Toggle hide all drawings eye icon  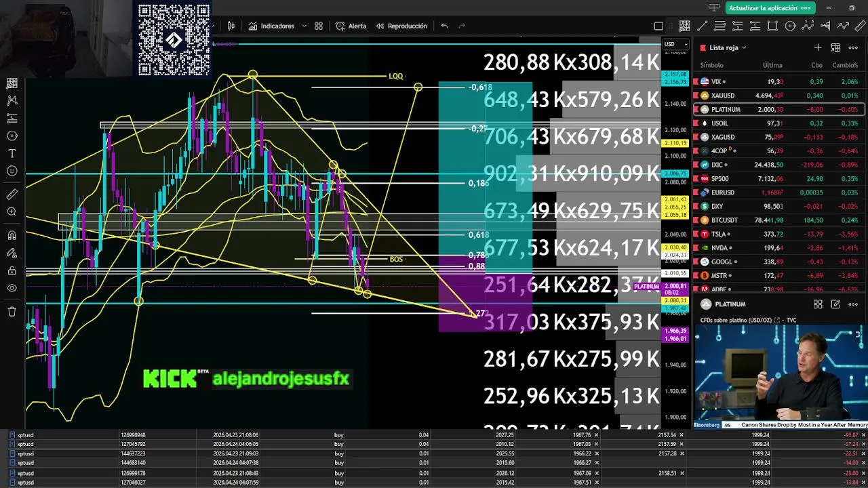[12, 288]
